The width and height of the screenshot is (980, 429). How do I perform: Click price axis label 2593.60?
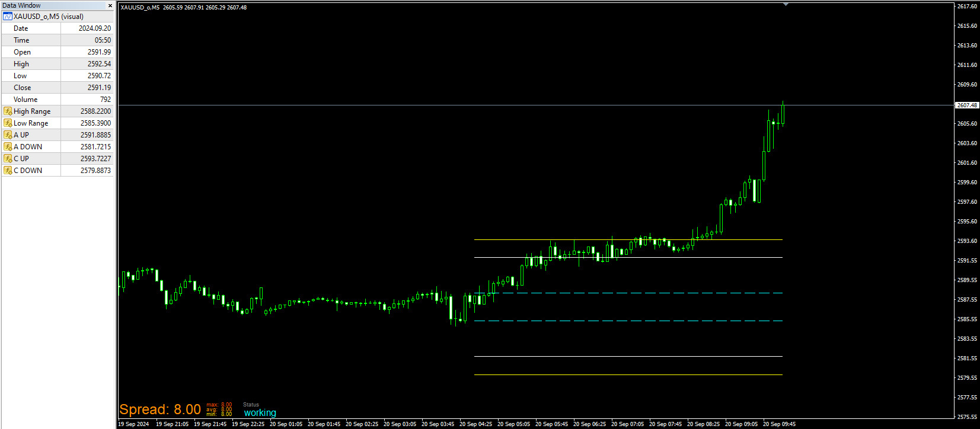pos(967,241)
